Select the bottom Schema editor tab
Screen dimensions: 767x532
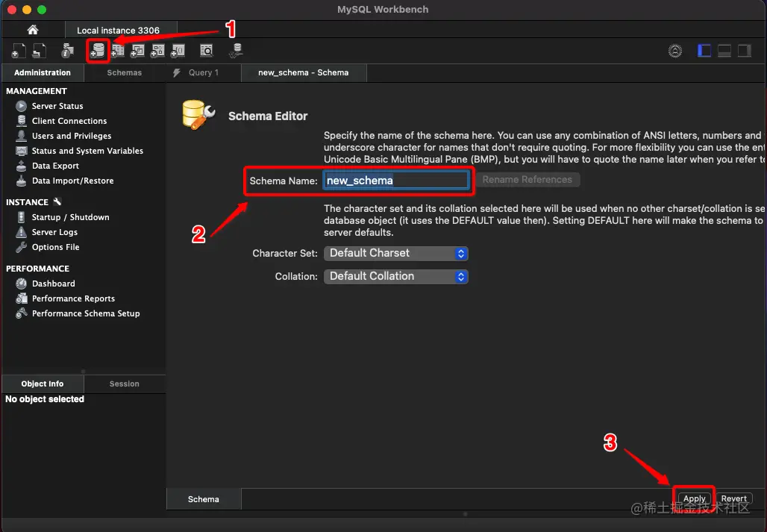[204, 499]
